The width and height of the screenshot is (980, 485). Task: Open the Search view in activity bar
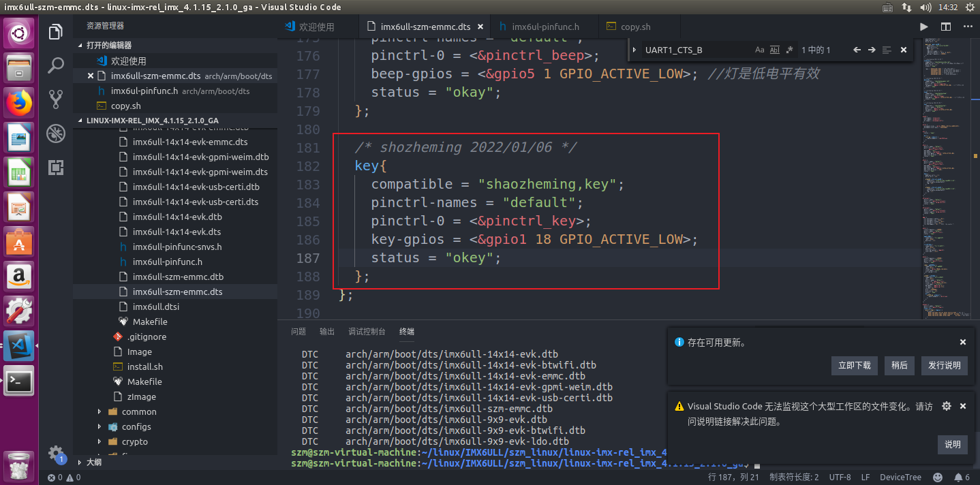56,66
